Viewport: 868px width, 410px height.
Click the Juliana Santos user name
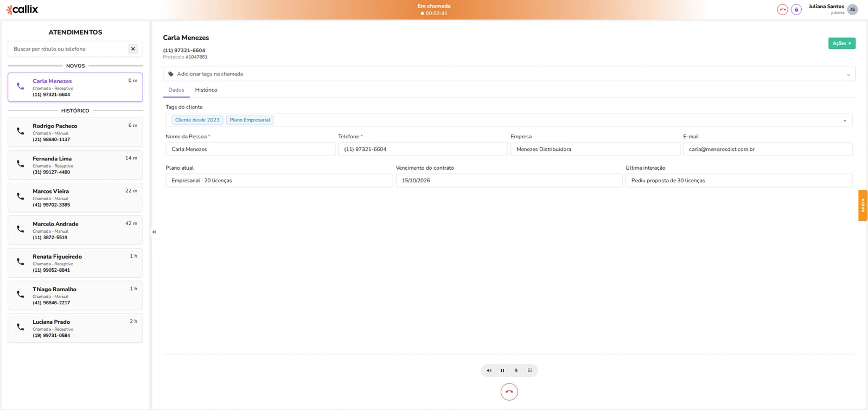[826, 7]
